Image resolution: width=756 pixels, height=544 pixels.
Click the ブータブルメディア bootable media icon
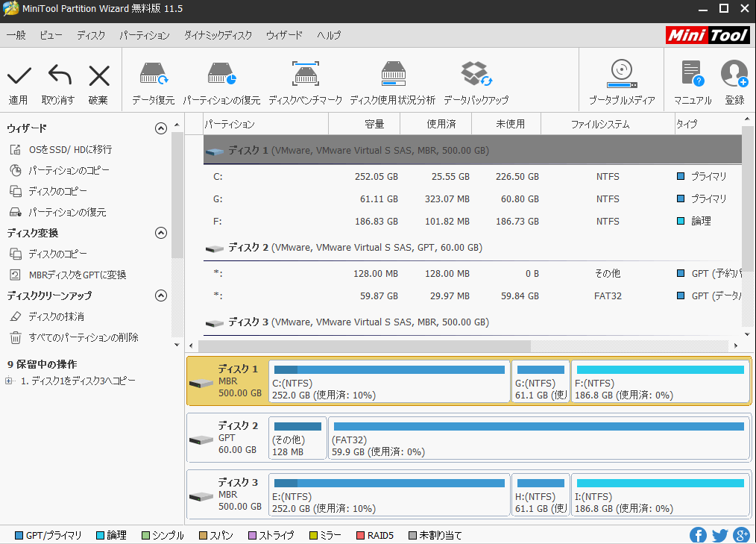click(x=621, y=75)
